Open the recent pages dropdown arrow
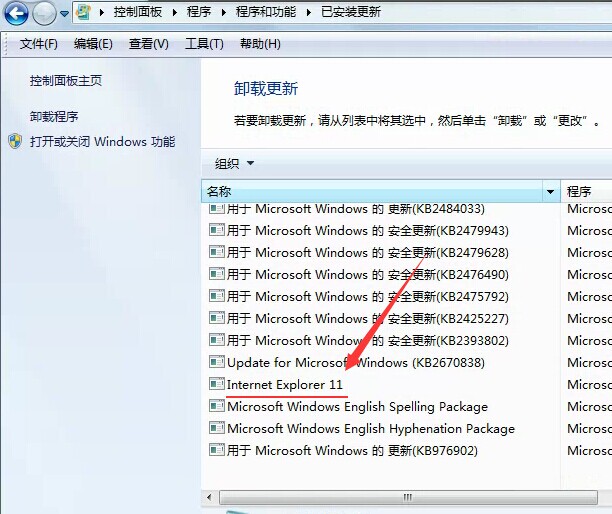 (x=64, y=14)
